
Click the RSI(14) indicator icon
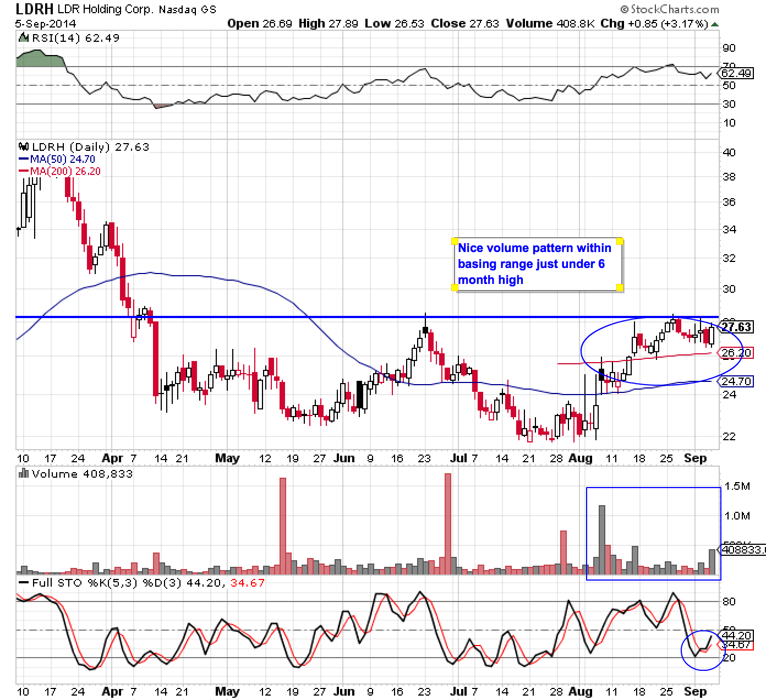tap(23, 38)
